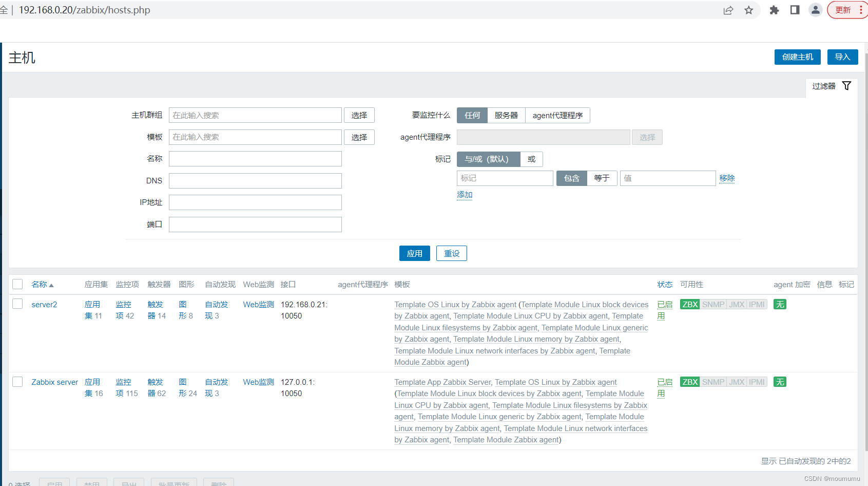This screenshot has height=486, width=868.
Task: Select agent代理程序 monitoring option
Action: (557, 115)
